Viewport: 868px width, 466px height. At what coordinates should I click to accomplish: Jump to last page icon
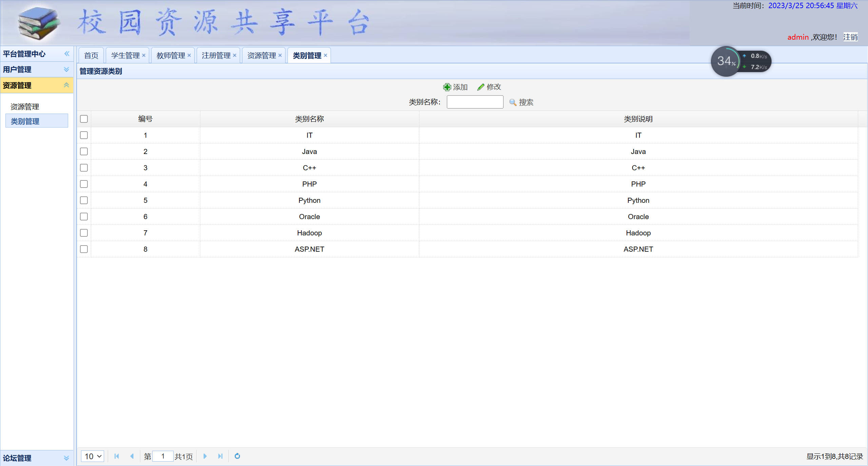tap(220, 456)
